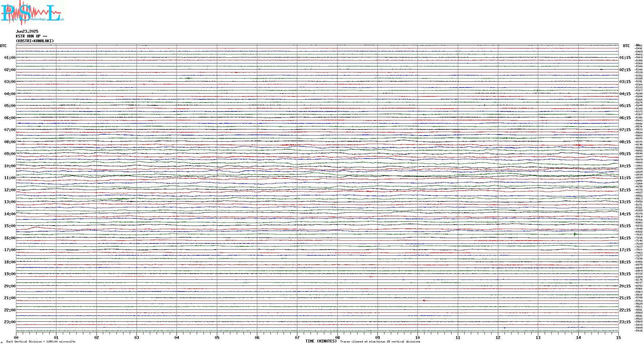Click the UTC heading above the 01:00 label
This screenshot has width=644, height=346.
[3, 46]
